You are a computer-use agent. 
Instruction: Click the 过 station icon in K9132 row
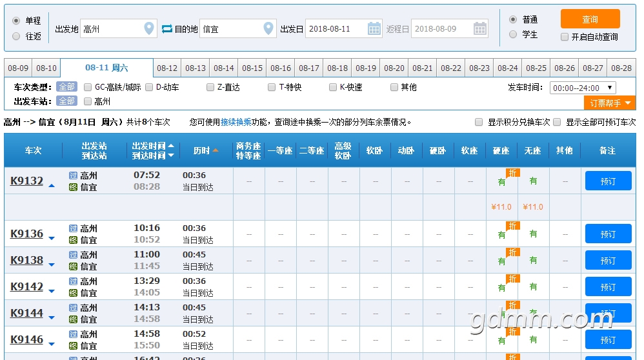(x=73, y=175)
